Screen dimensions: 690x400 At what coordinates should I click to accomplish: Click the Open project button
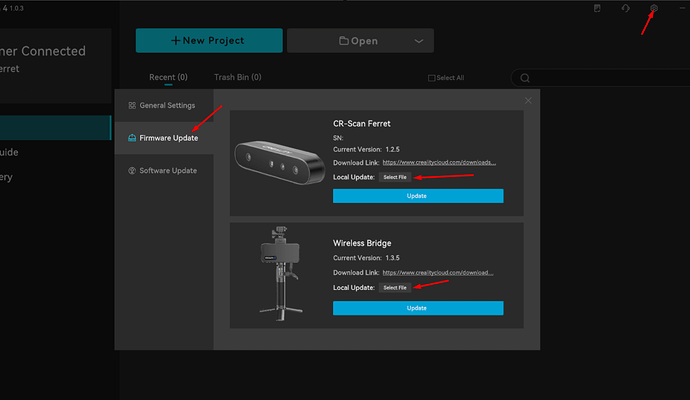[360, 40]
